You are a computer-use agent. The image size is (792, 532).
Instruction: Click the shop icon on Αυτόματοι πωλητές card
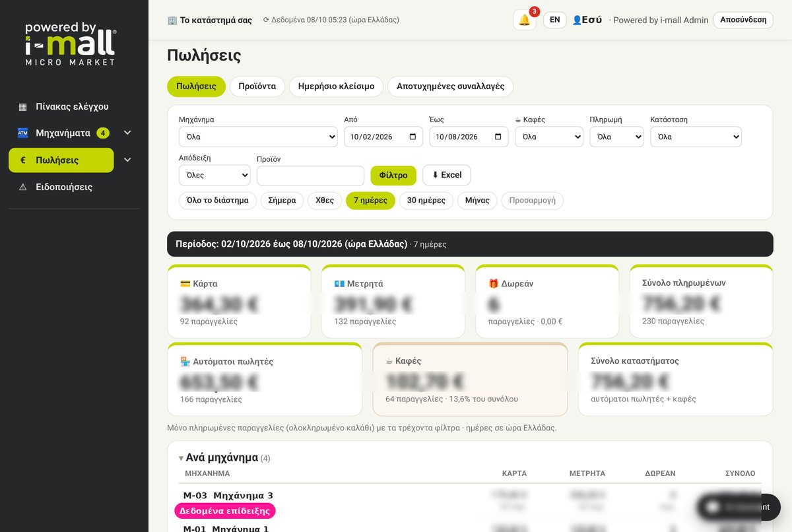click(185, 362)
